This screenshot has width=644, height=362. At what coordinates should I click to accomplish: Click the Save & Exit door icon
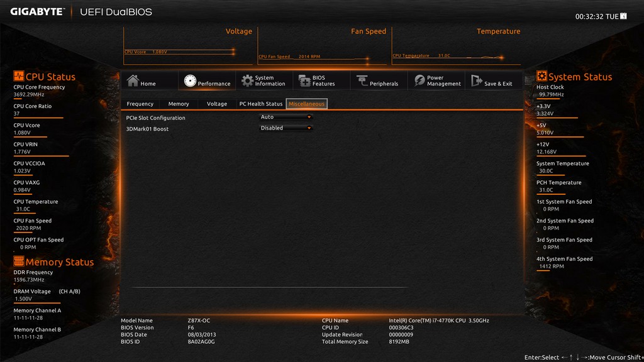pos(477,80)
